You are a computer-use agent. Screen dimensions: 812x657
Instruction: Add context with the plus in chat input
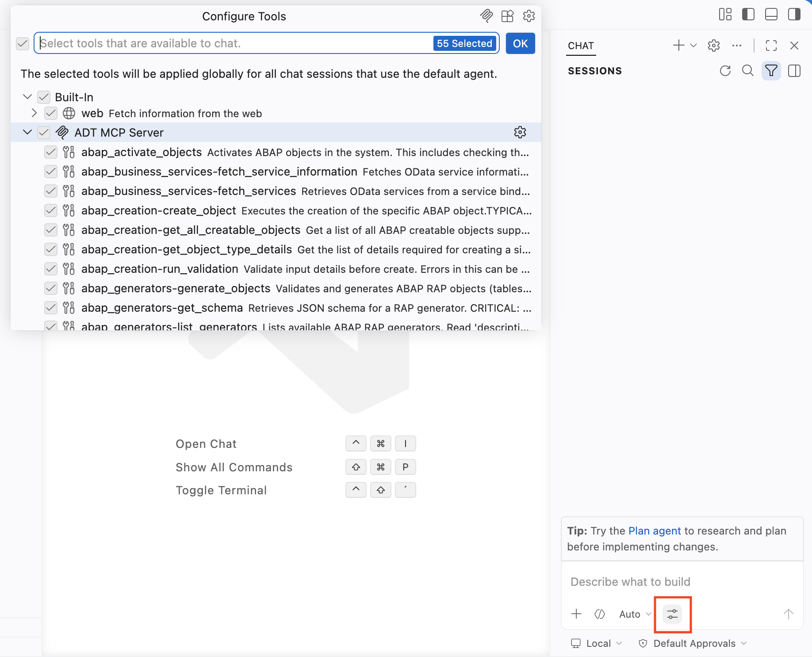pyautogui.click(x=576, y=614)
